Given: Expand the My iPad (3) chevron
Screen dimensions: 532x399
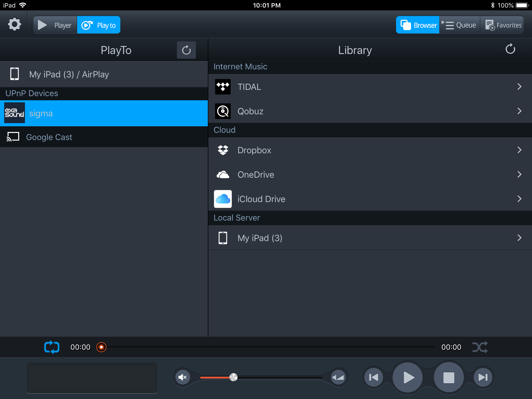Looking at the screenshot, I should click(x=519, y=238).
